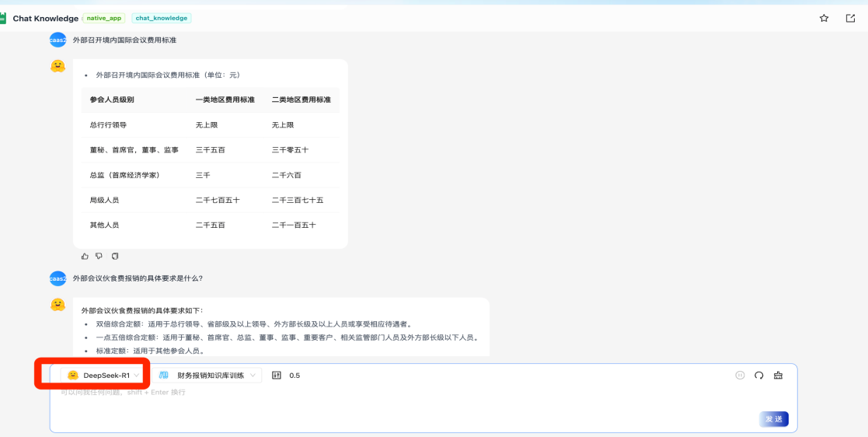Click the temperature value 0.5

click(x=295, y=376)
